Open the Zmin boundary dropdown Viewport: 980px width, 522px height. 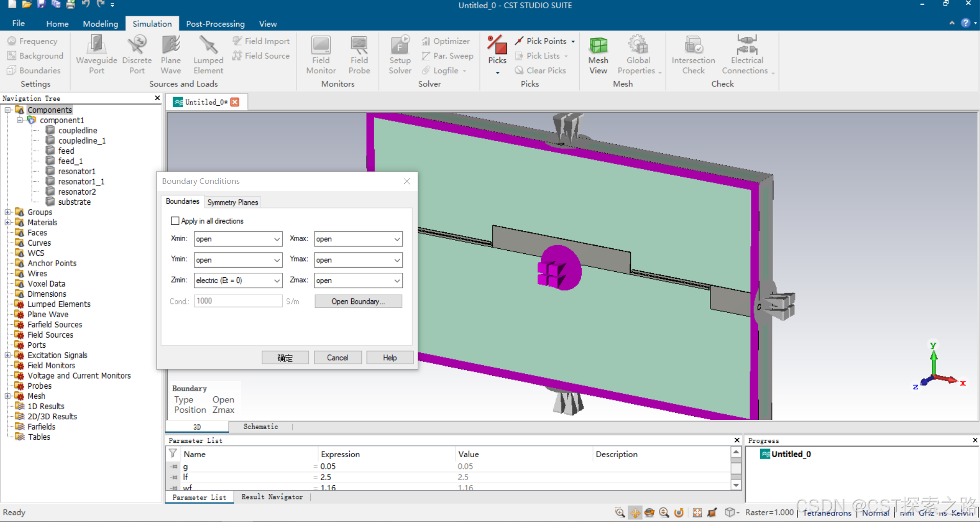tap(238, 280)
